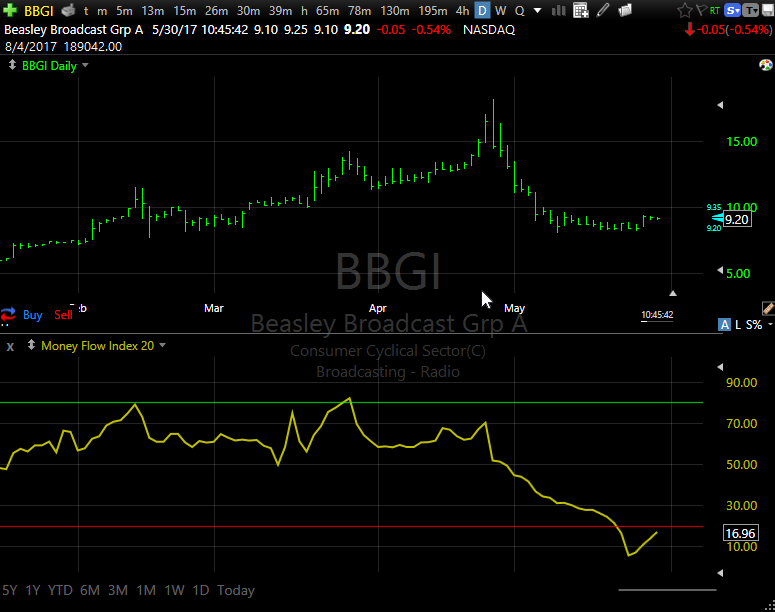Open the BBGI Daily plot dropdown
This screenshot has width=775, height=612.
tap(85, 65)
